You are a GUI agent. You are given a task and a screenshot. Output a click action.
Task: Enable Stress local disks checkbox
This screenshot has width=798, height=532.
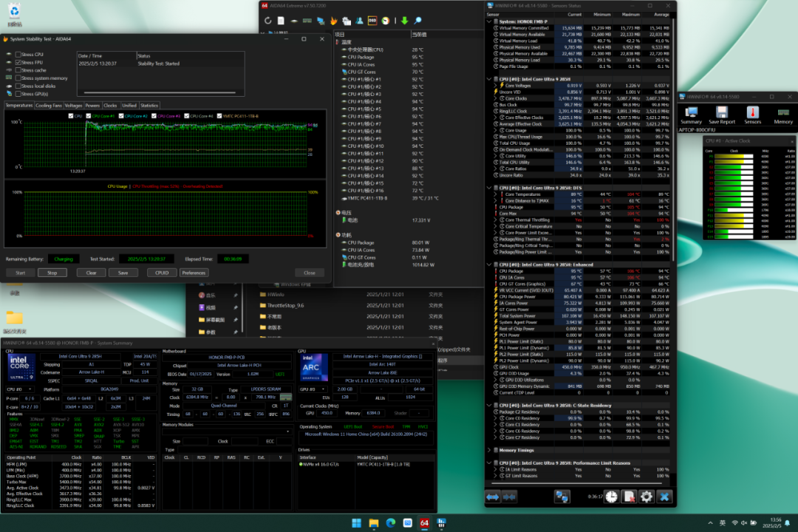tap(18, 86)
